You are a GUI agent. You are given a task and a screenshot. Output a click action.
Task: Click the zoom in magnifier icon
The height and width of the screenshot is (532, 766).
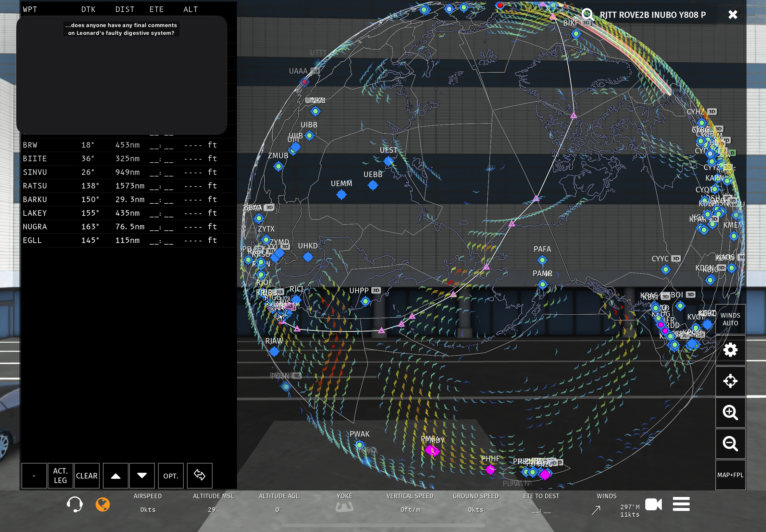pyautogui.click(x=730, y=412)
